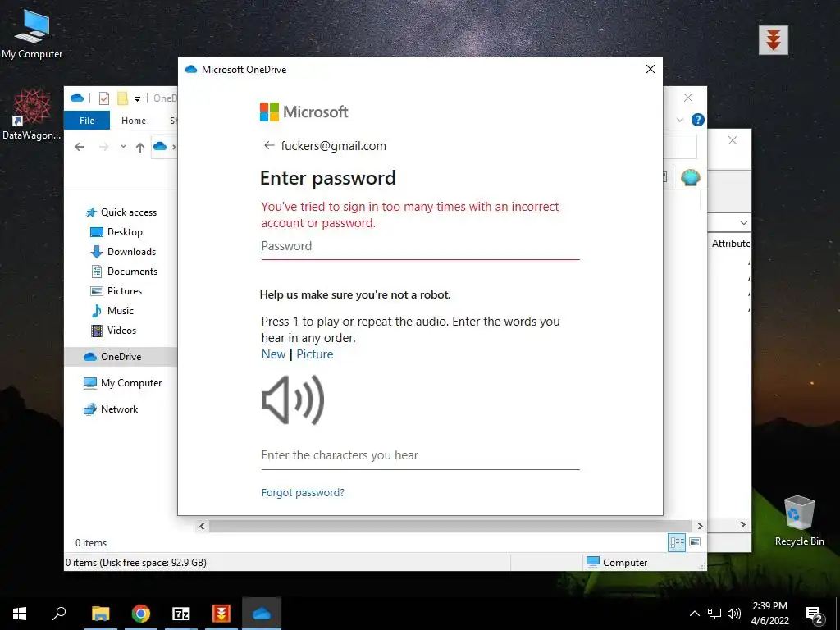This screenshot has height=630, width=840.
Task: Switch to Picture captcha
Action: coord(314,354)
